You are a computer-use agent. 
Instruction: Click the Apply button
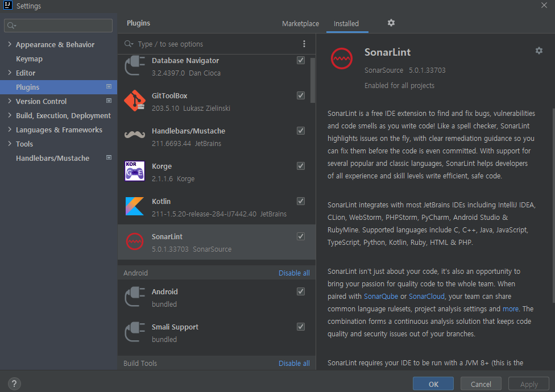pos(529,384)
